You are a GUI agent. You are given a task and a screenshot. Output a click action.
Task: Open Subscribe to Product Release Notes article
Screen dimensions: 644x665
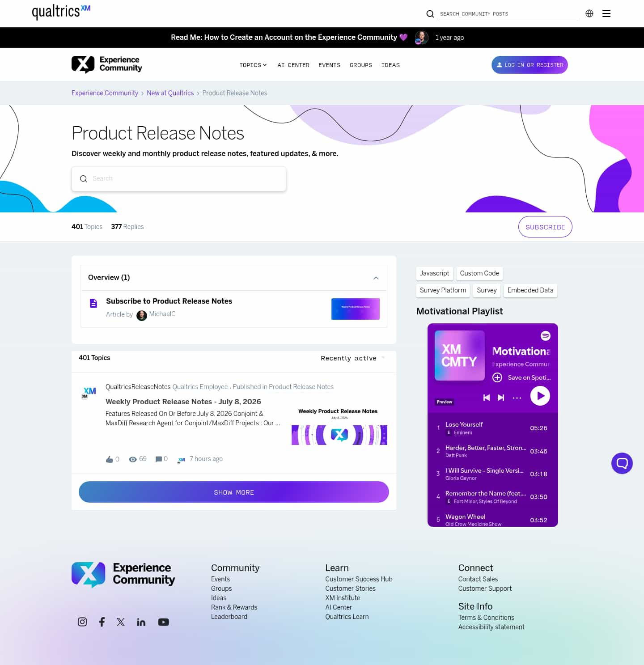169,301
